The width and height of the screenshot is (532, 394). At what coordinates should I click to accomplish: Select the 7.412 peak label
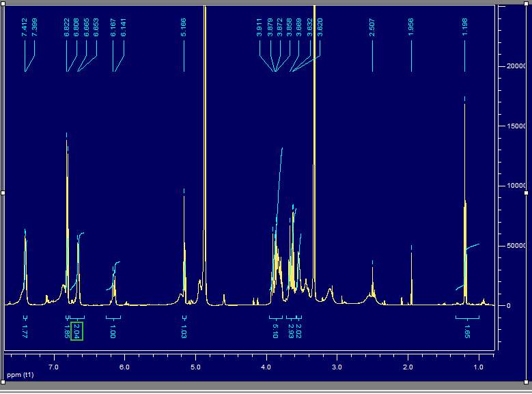(x=25, y=28)
